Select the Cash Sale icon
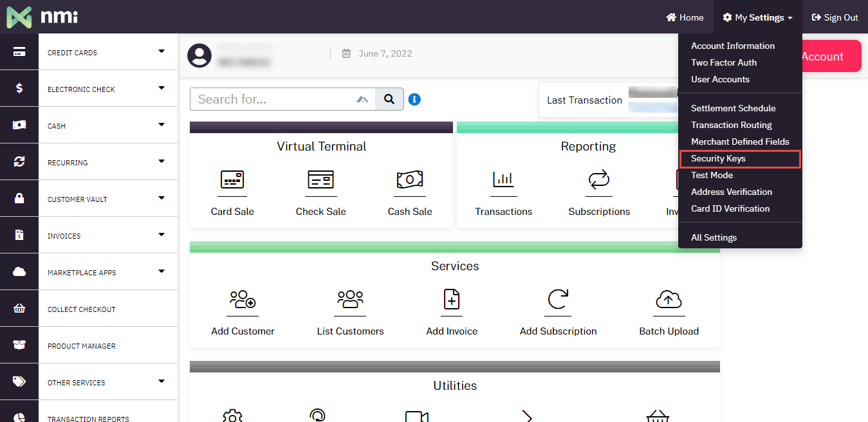 [x=410, y=181]
